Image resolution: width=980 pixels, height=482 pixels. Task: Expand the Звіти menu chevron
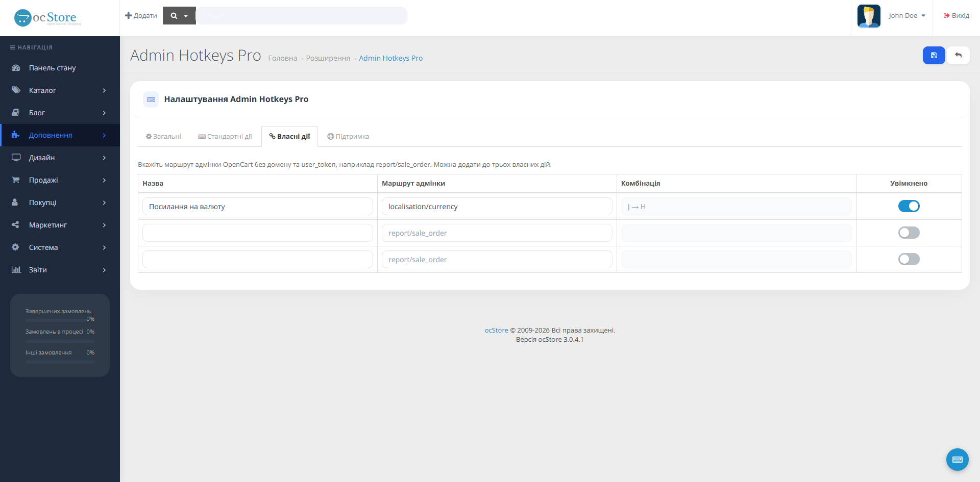[x=104, y=270]
